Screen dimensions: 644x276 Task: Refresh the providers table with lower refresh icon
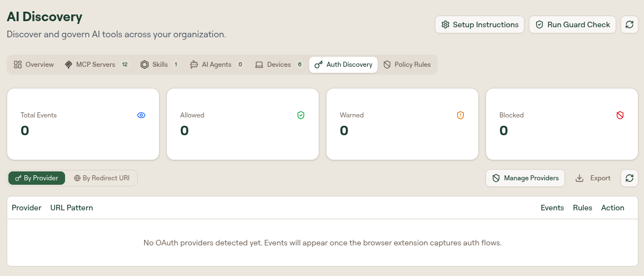[629, 178]
